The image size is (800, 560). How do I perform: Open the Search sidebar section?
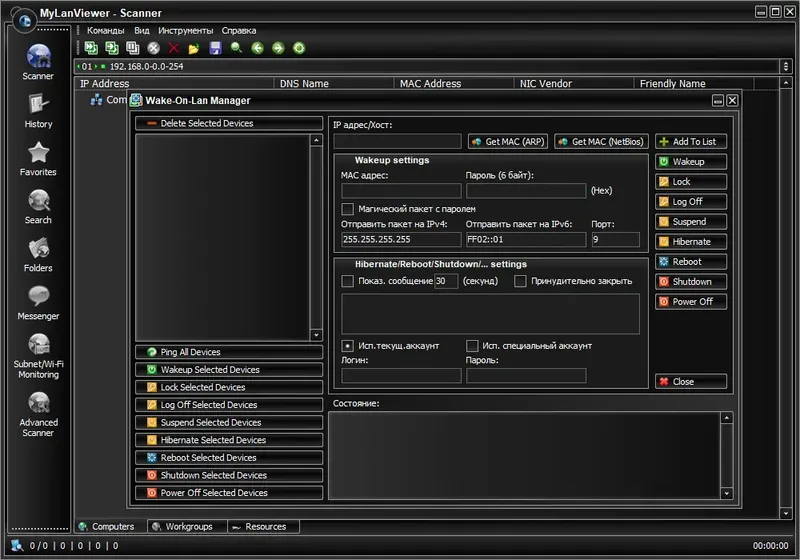click(38, 207)
